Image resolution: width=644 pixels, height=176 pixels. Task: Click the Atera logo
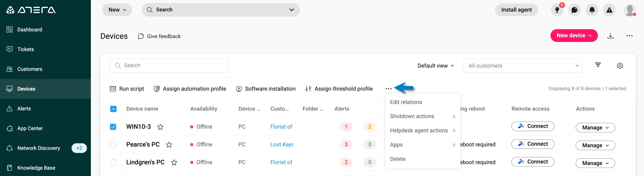(x=31, y=10)
